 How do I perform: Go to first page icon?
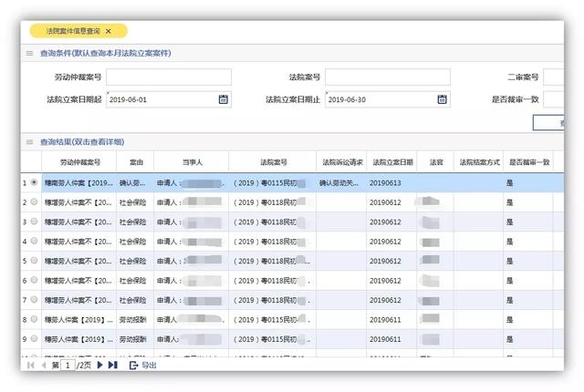tap(30, 366)
